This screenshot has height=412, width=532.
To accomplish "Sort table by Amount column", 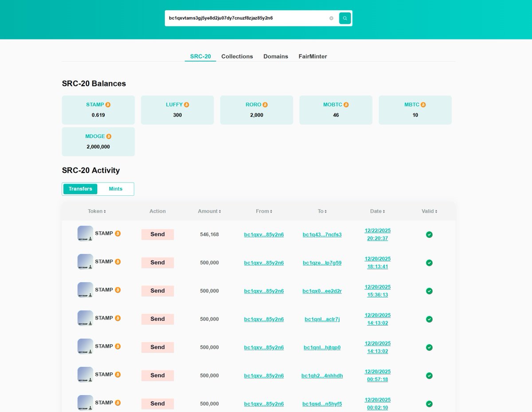I will (209, 211).
